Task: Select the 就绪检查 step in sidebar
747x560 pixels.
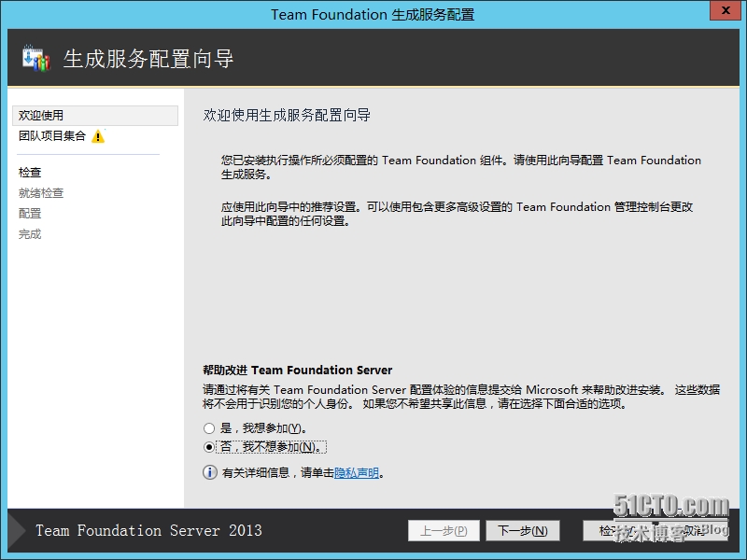Action: point(41,193)
